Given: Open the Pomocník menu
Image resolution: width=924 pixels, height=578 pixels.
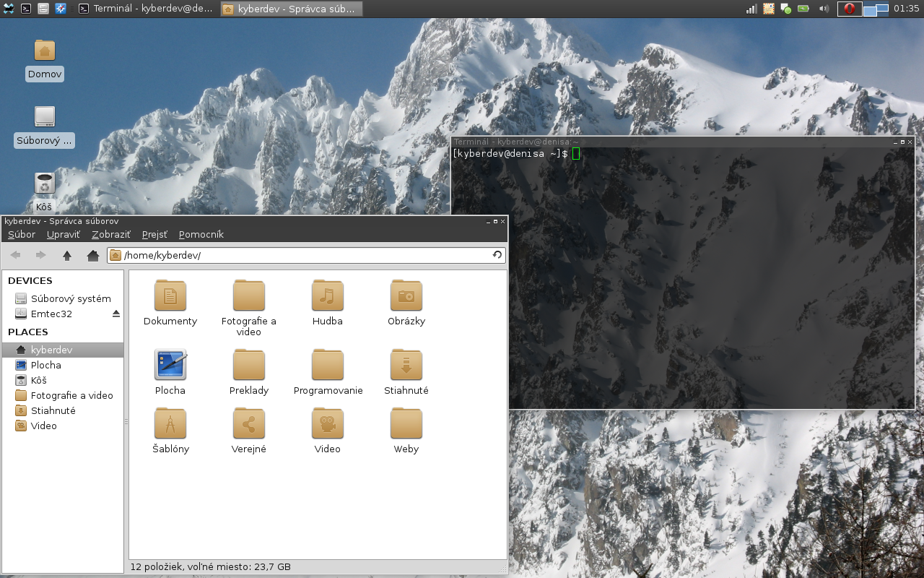Looking at the screenshot, I should [x=201, y=234].
